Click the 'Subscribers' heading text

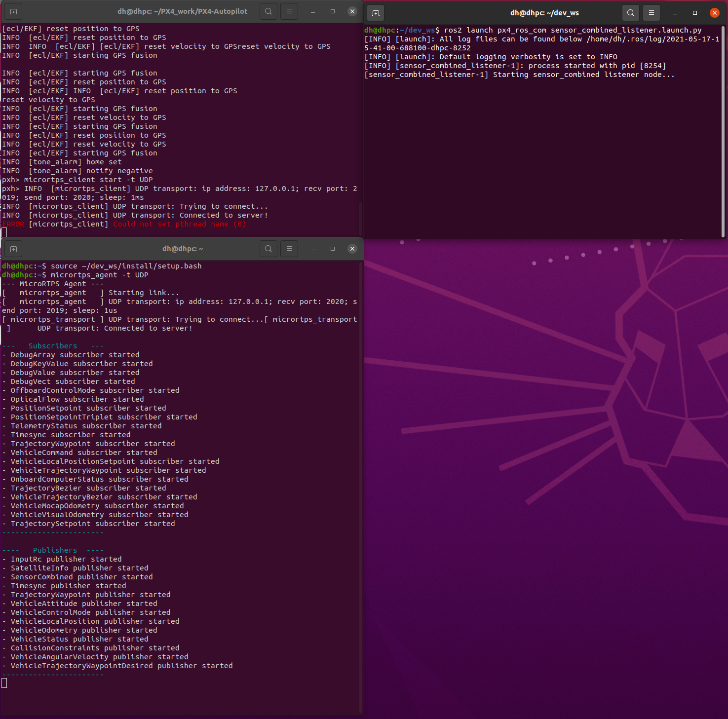53,346
